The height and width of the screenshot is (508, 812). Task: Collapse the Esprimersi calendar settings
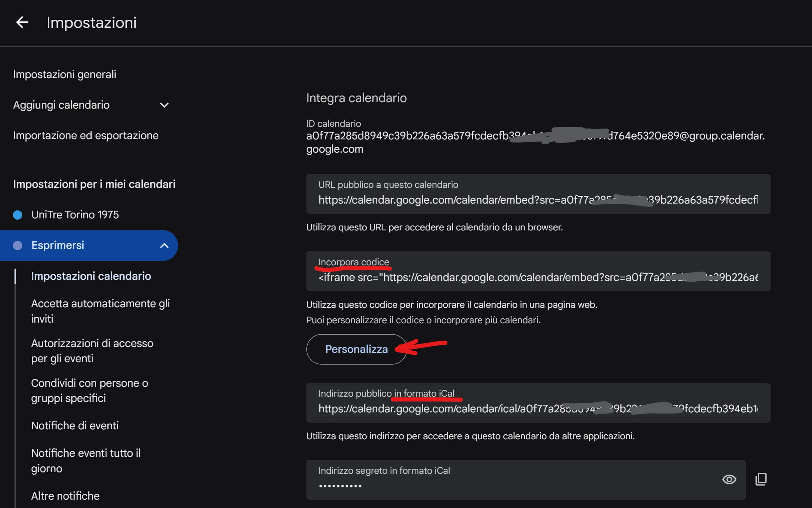click(164, 246)
